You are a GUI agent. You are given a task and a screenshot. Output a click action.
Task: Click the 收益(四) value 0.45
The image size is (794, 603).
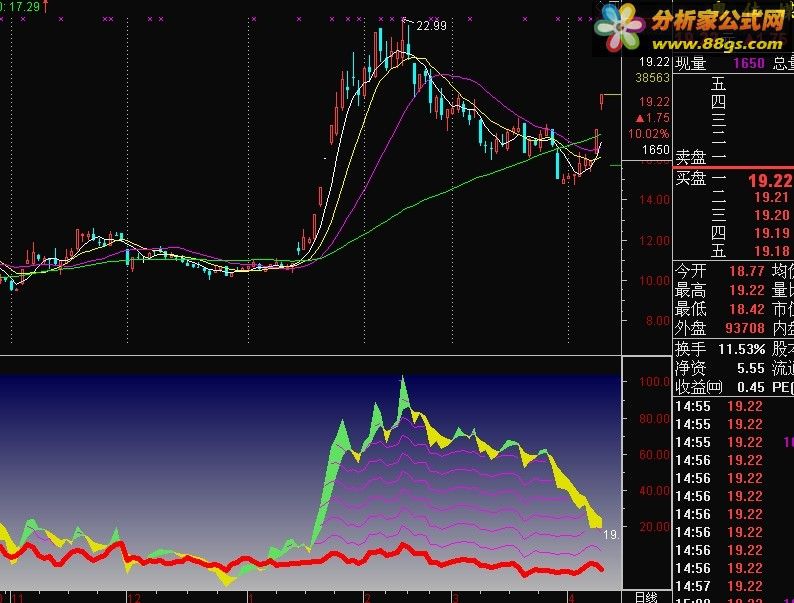pyautogui.click(x=750, y=387)
